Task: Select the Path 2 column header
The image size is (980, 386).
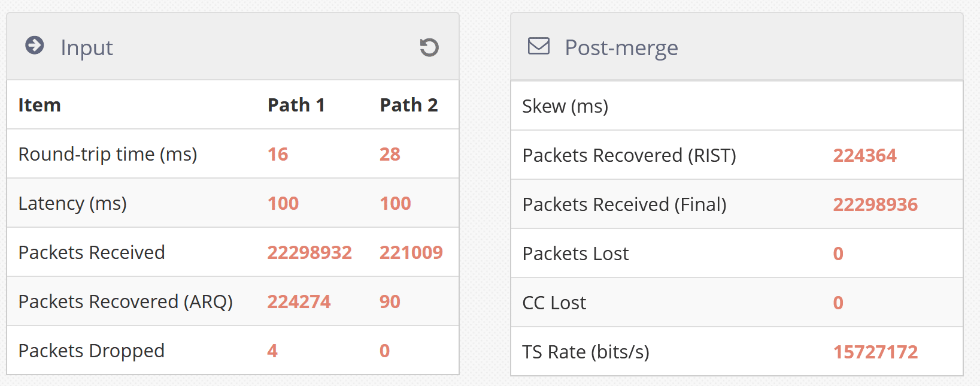Action: pos(408,105)
